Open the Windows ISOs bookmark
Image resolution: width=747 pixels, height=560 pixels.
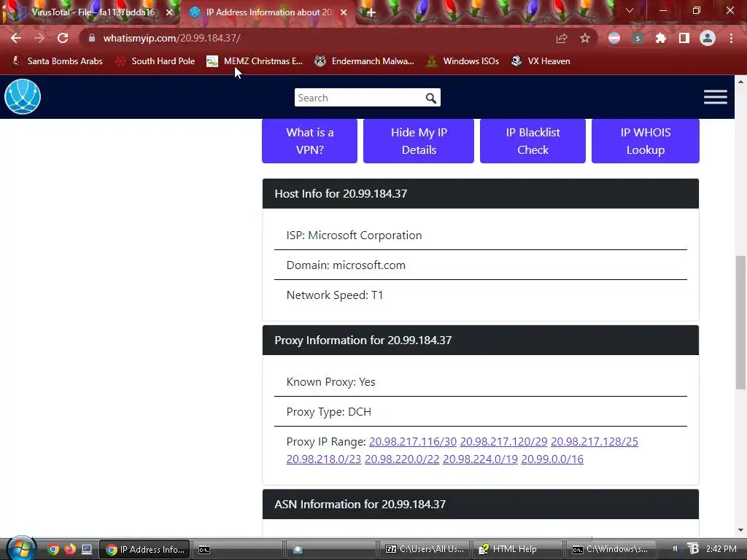pyautogui.click(x=462, y=61)
